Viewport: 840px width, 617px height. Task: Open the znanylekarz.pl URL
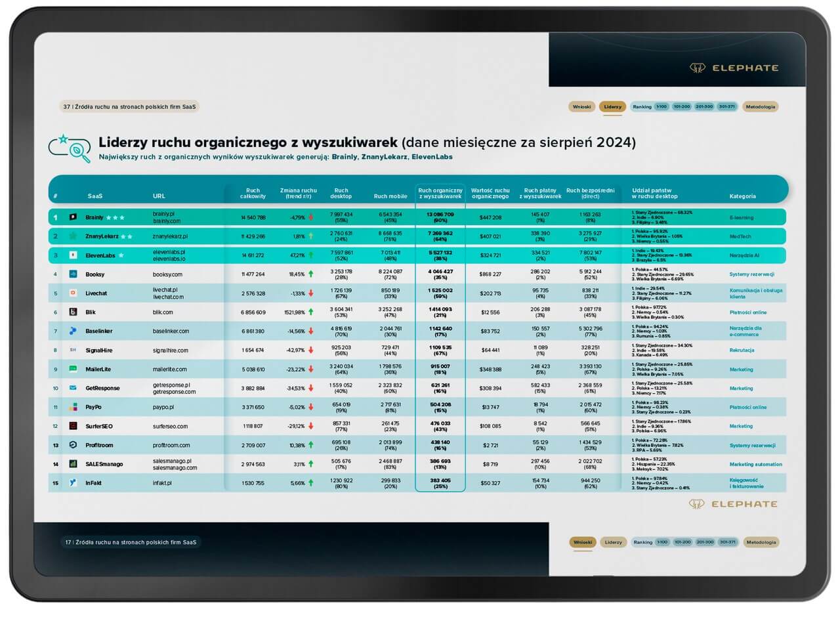[x=171, y=236]
